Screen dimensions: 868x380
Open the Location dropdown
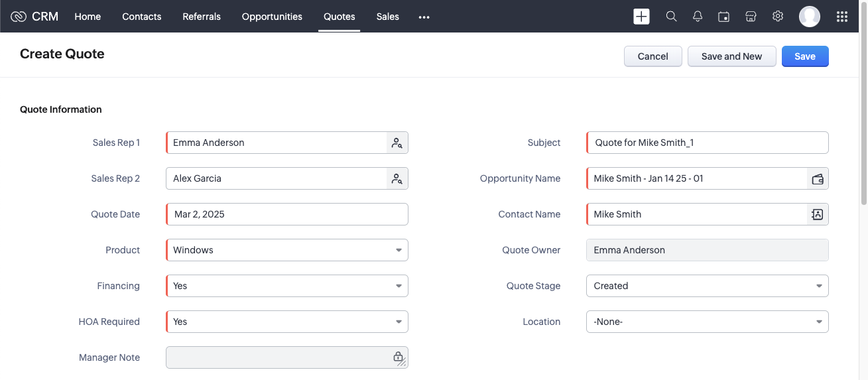click(707, 322)
